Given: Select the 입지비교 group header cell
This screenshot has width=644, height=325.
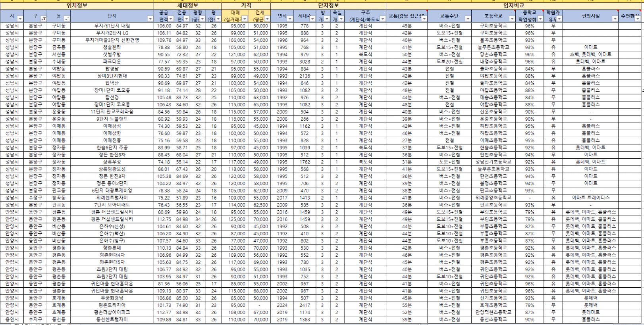Looking at the screenshot, I should (x=514, y=6).
